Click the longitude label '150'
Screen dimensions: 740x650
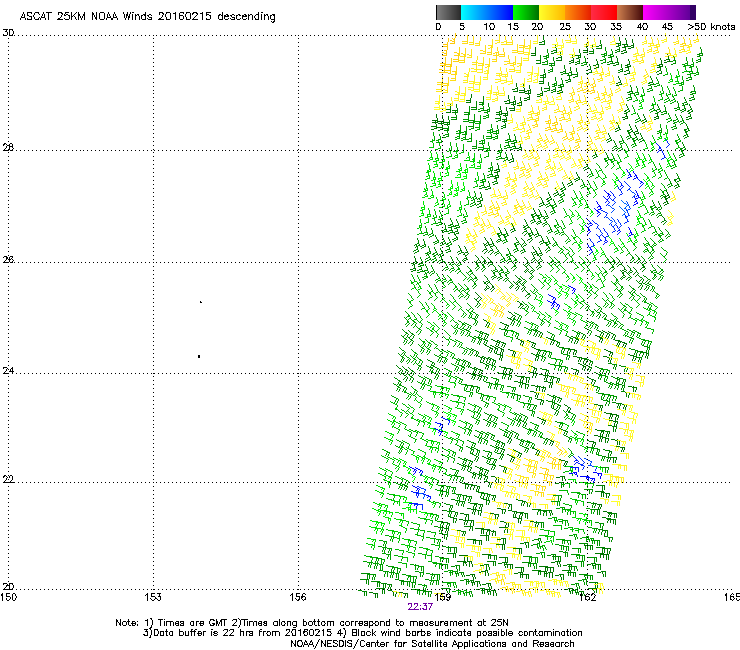click(9, 597)
